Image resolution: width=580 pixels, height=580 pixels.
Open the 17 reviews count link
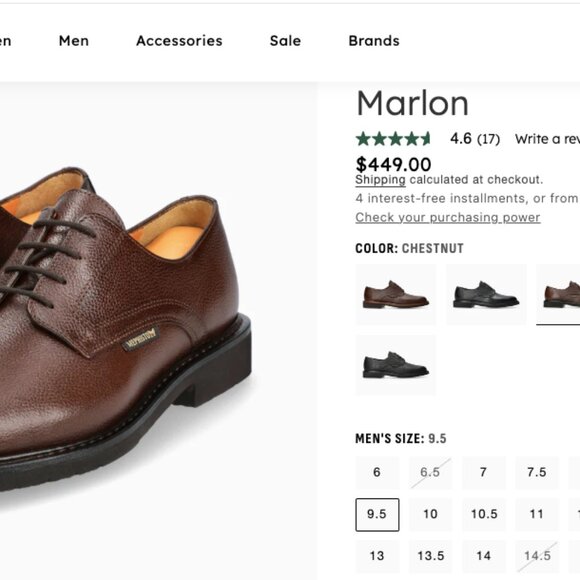[x=488, y=139]
